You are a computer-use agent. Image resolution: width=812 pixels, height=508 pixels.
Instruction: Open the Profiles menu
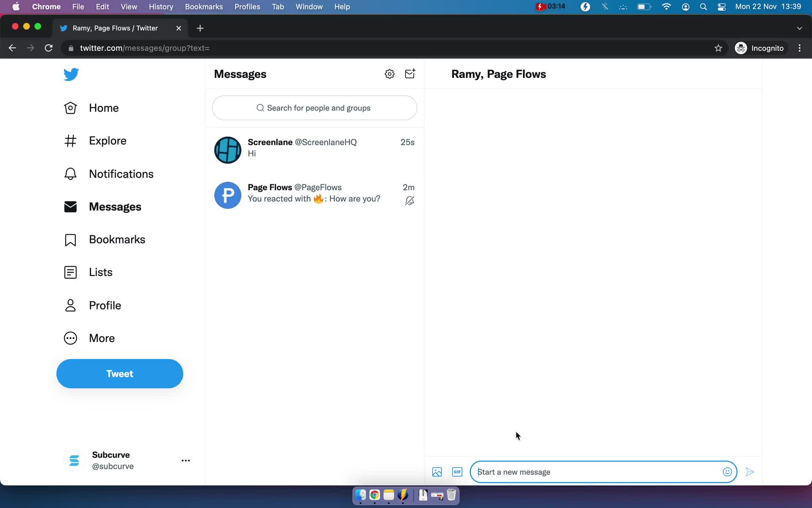247,7
